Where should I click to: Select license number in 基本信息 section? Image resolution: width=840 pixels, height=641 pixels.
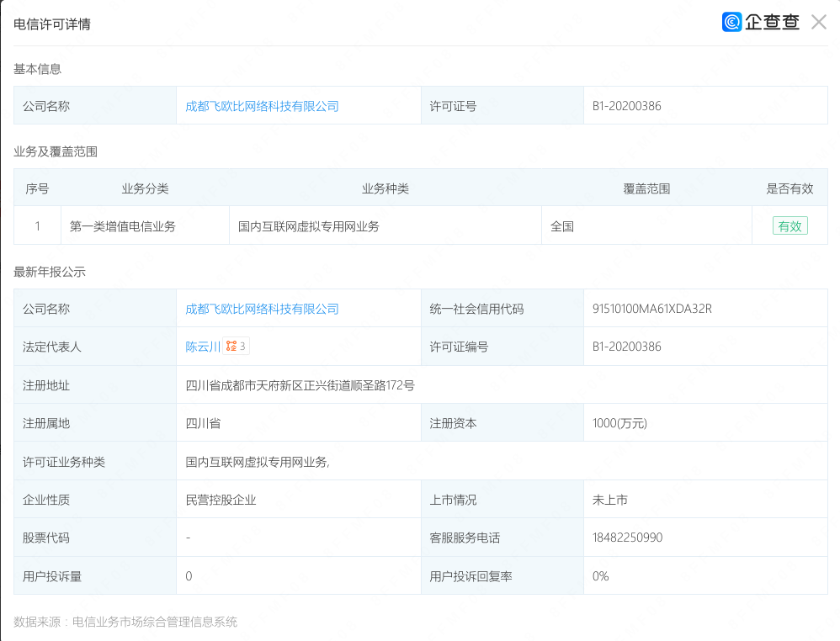[x=627, y=106]
